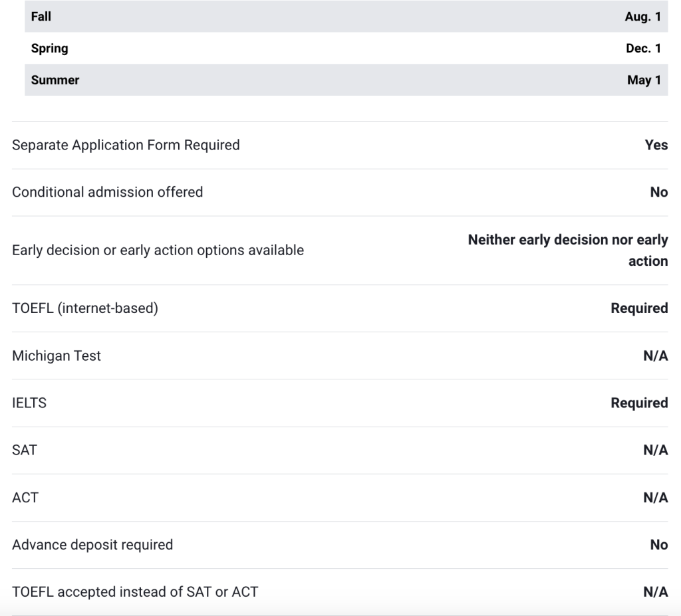Click the Conditional admission offered label

tap(108, 192)
